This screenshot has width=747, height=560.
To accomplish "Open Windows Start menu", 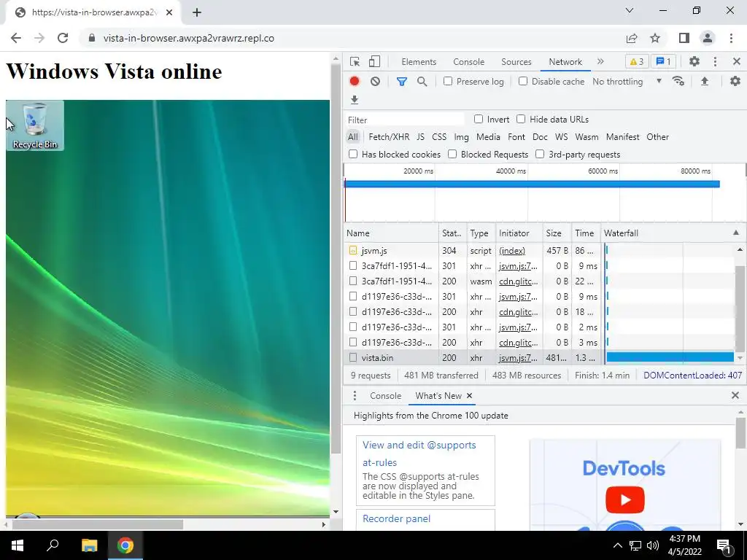I will click(18, 545).
